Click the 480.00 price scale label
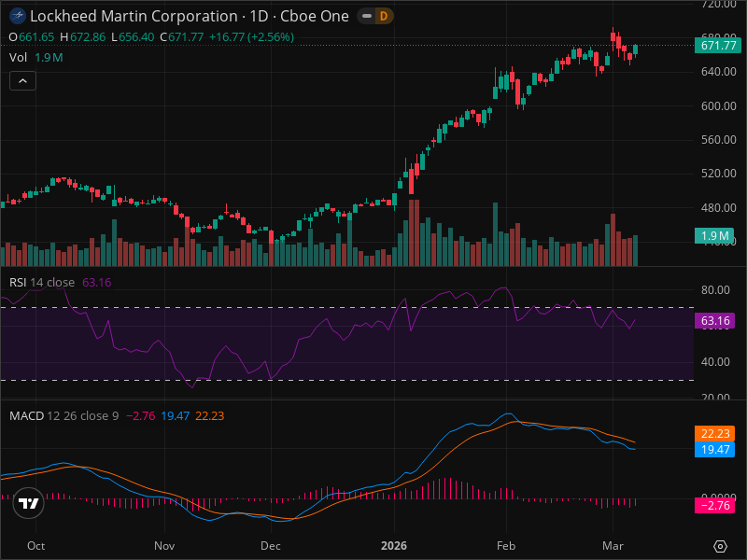 pos(718,208)
